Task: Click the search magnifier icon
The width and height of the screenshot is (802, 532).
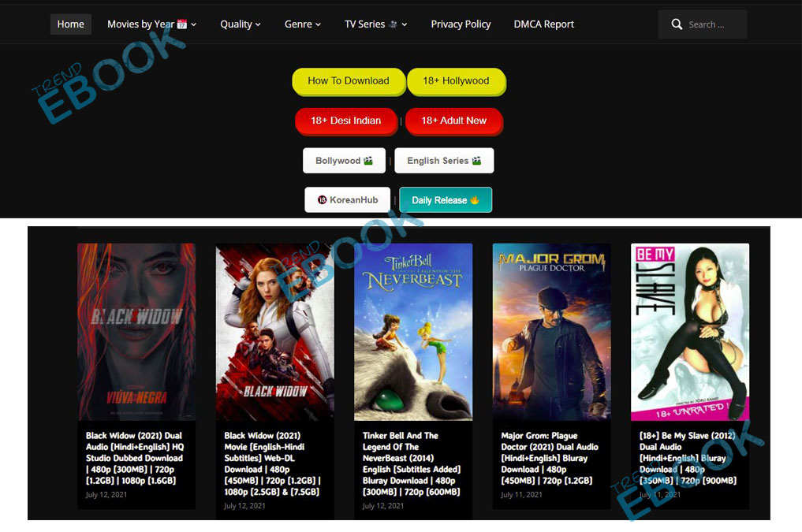Action: pos(677,24)
